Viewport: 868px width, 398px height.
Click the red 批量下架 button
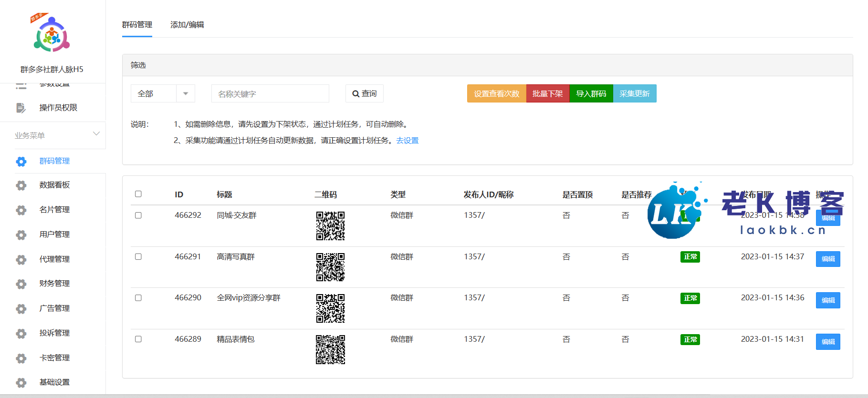(x=548, y=93)
